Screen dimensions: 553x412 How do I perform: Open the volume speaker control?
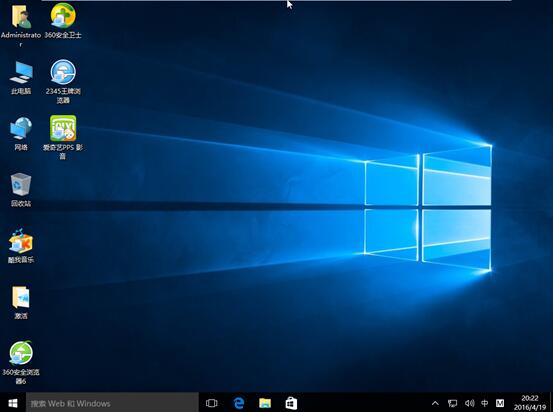click(x=469, y=403)
